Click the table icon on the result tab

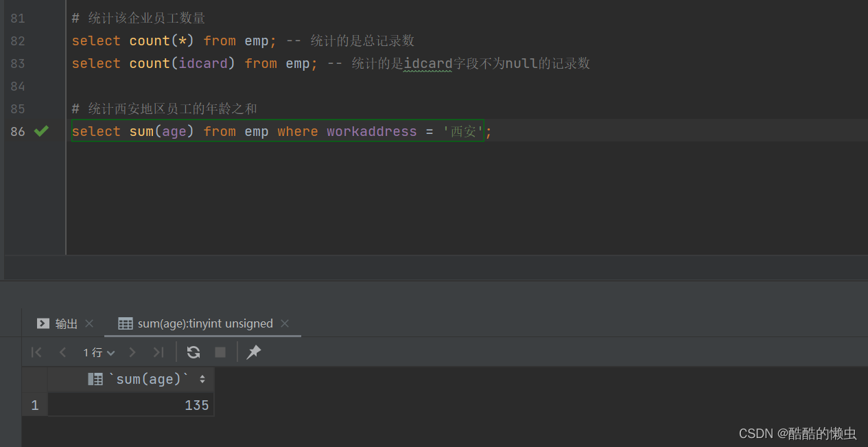[126, 323]
